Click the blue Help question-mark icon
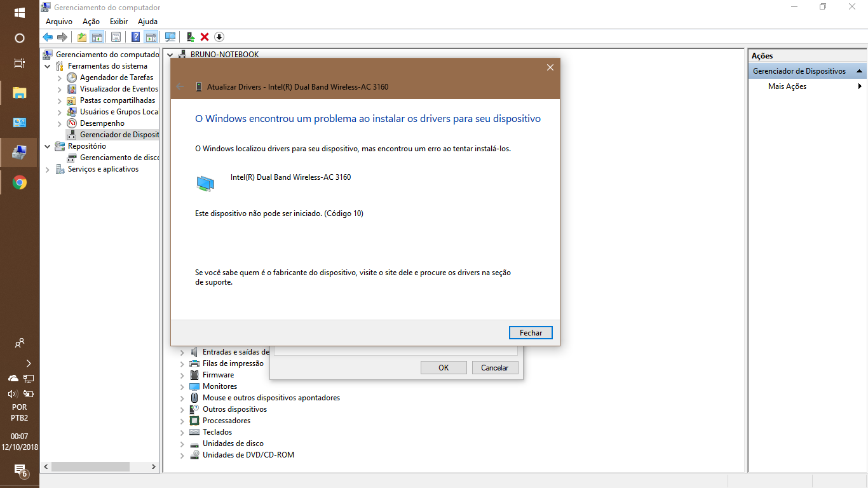Image resolution: width=868 pixels, height=488 pixels. 135,37
